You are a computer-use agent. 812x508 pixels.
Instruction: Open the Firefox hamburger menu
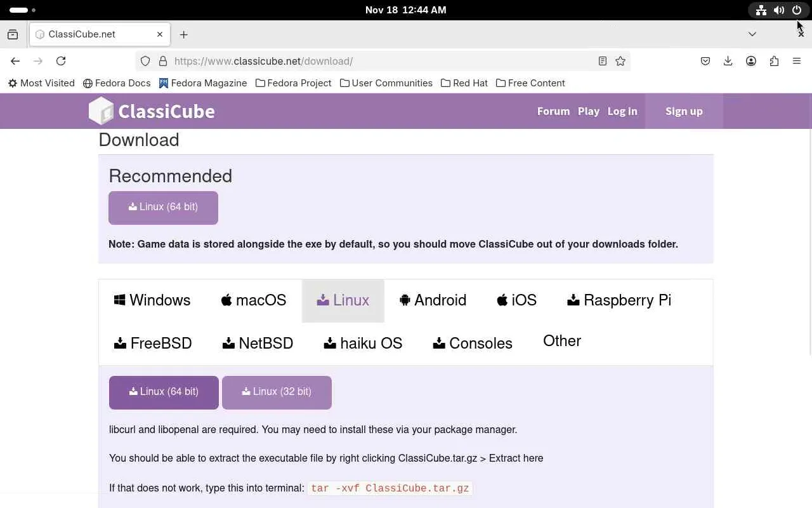pos(797,61)
